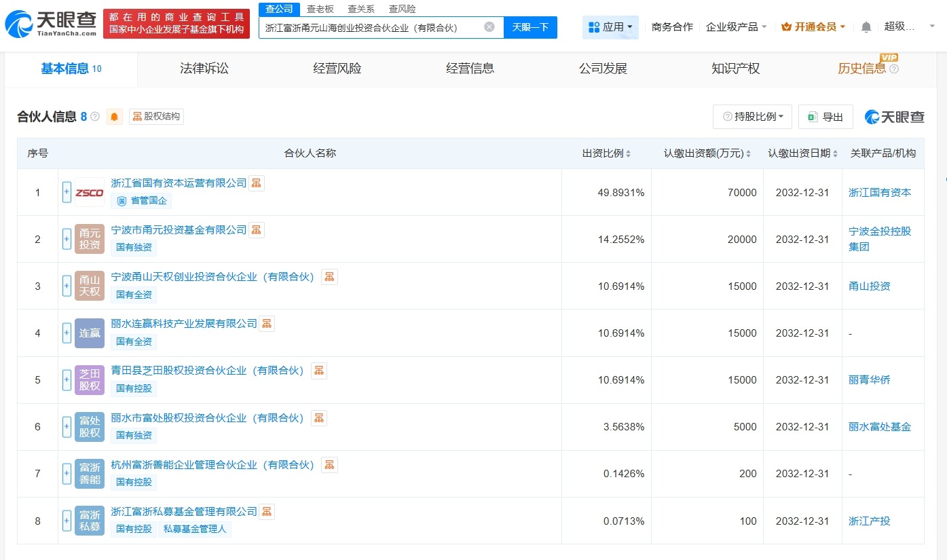Screen dimensions: 947x560
Task: Open the 股权结构 equity structure chart
Action: point(156,116)
